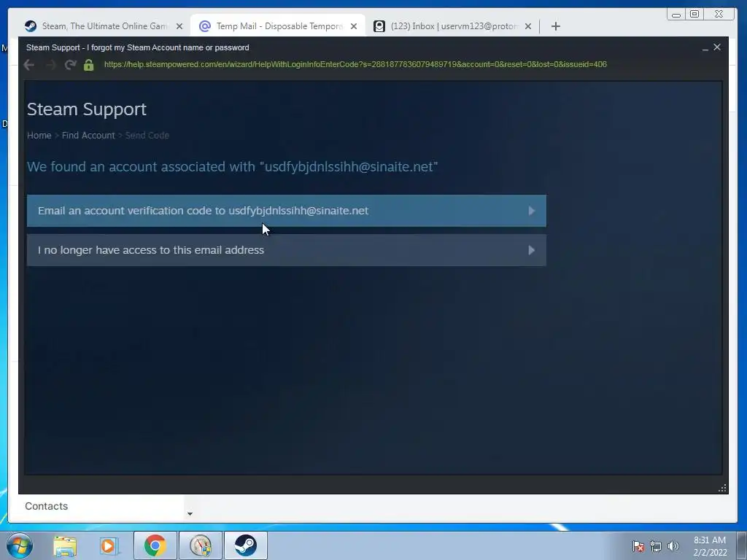
Task: Click Action Center flag tray icon
Action: [638, 546]
